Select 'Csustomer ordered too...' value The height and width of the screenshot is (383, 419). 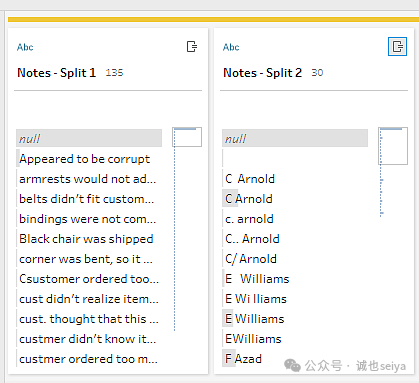pyautogui.click(x=89, y=279)
